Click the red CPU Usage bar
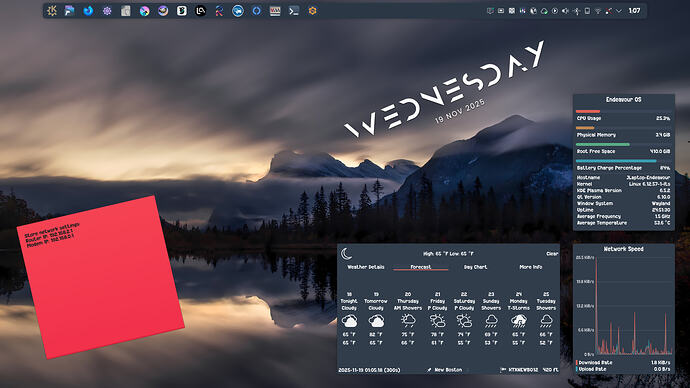 (x=588, y=111)
